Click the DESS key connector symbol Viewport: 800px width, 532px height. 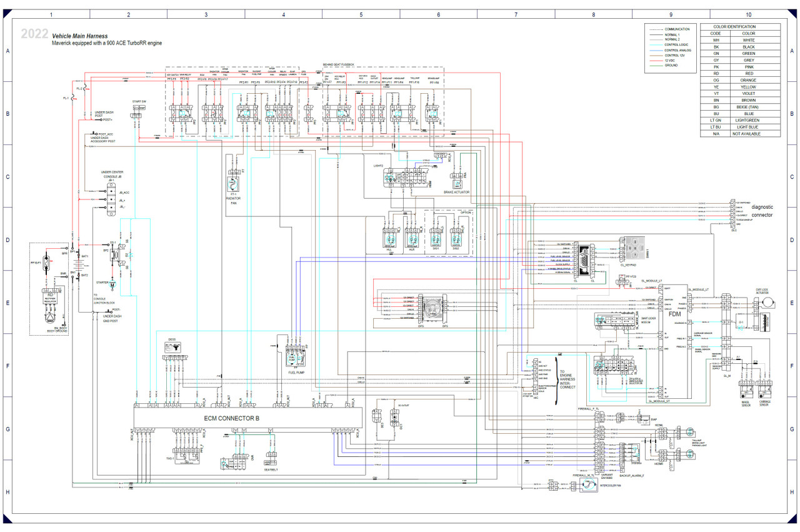[x=172, y=348]
